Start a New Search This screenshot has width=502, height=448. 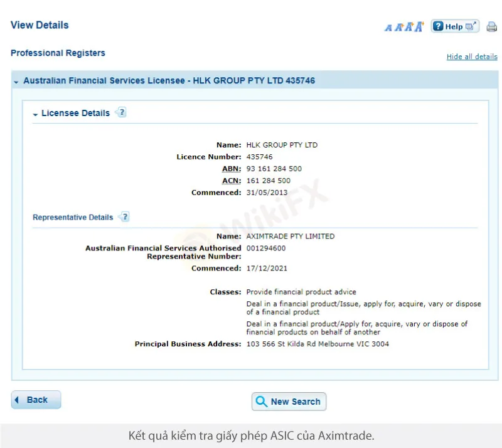coord(289,402)
